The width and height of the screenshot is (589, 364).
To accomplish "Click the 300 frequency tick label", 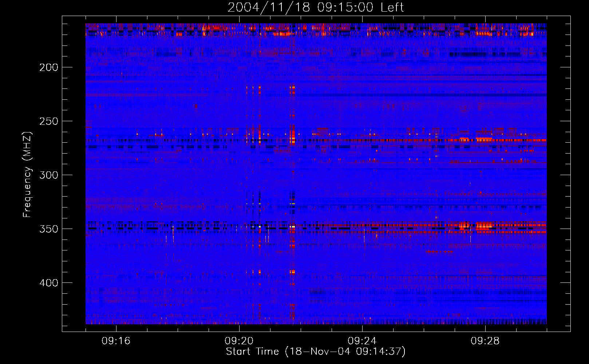I will (49, 175).
